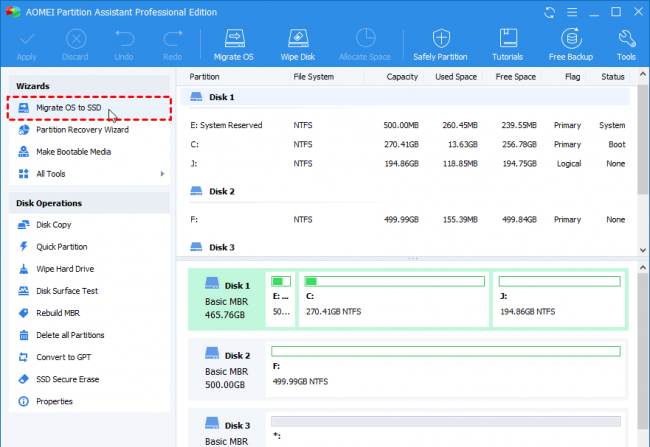Click the refresh icon in title bar
The height and width of the screenshot is (447, 650).
tap(550, 12)
